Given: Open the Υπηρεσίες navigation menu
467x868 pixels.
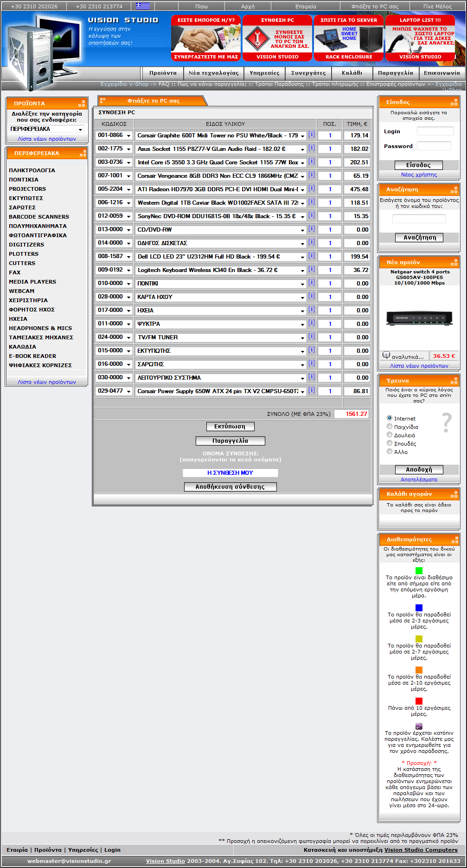Looking at the screenshot, I should 264,73.
